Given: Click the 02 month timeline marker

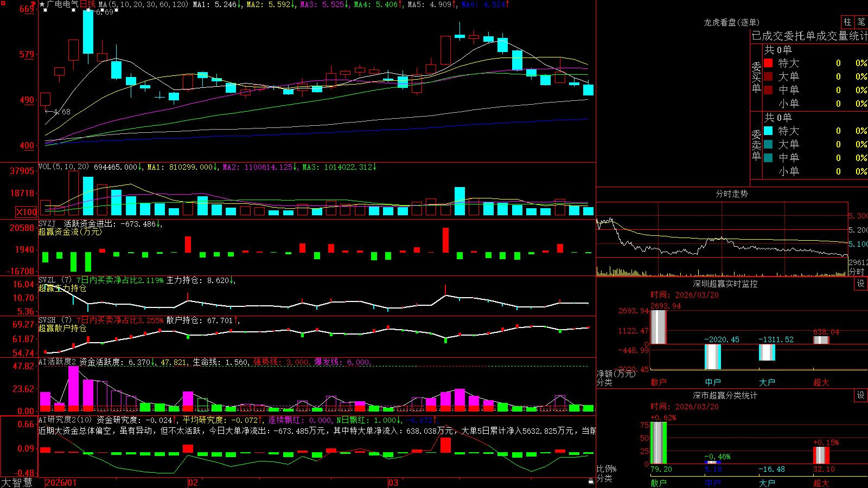Looking at the screenshot, I should 193,483.
